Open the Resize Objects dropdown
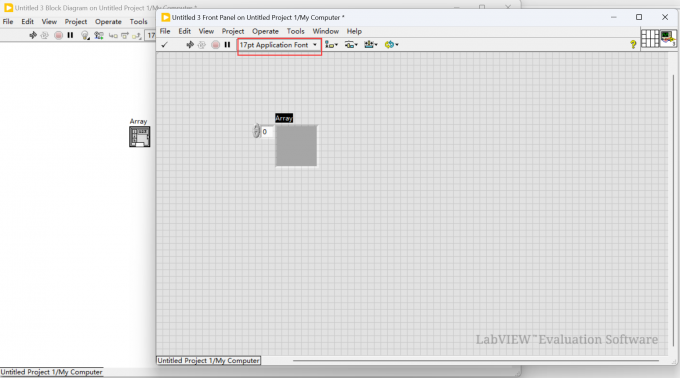Screen dimensions: 680x378 [x=371, y=45]
